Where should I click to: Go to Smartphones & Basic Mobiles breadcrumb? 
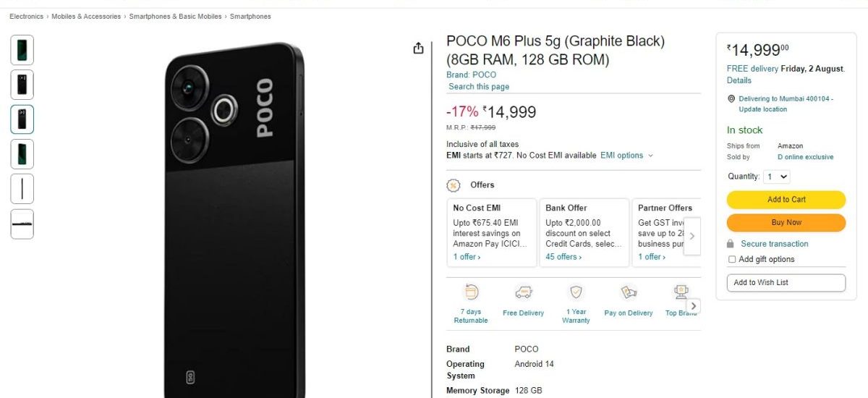175,17
